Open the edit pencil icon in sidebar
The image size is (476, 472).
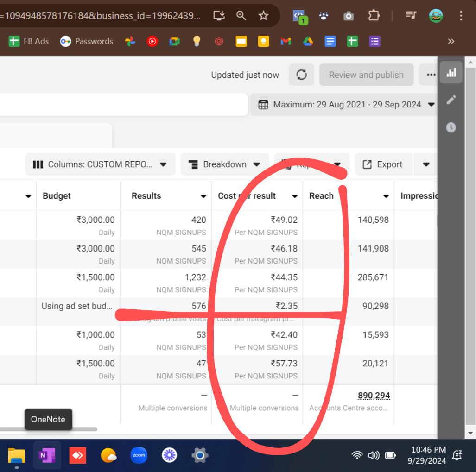tap(451, 100)
